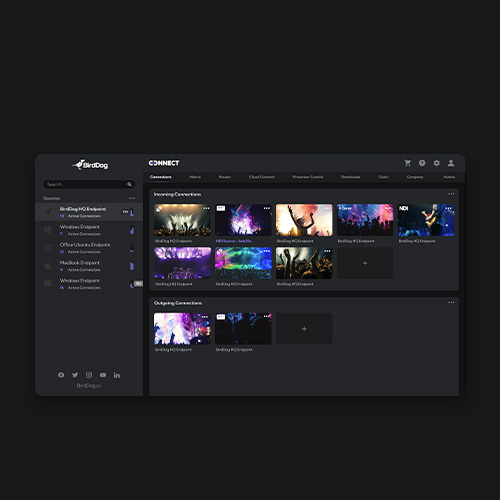
Task: Open the help question mark icon
Action: click(422, 163)
